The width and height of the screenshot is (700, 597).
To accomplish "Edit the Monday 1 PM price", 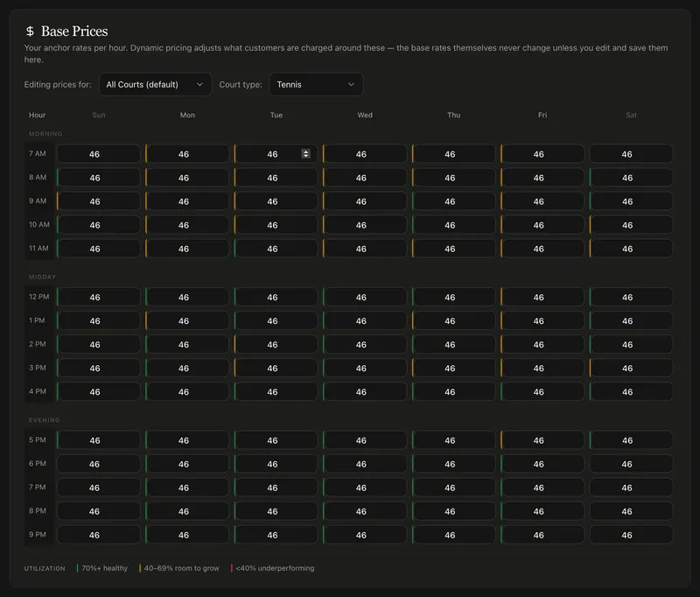I will click(187, 320).
